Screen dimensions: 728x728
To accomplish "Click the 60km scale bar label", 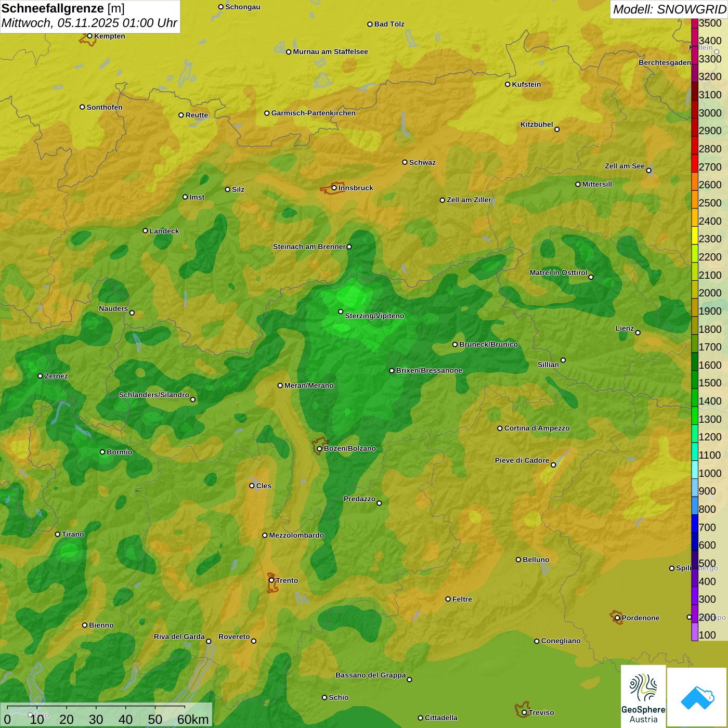I will 193,719.
